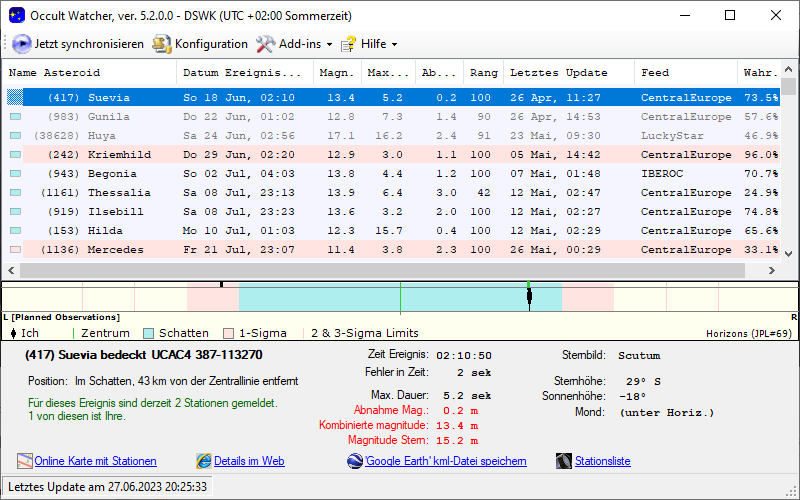
Task: Expand the Hilfe dropdown arrow
Action: click(394, 45)
